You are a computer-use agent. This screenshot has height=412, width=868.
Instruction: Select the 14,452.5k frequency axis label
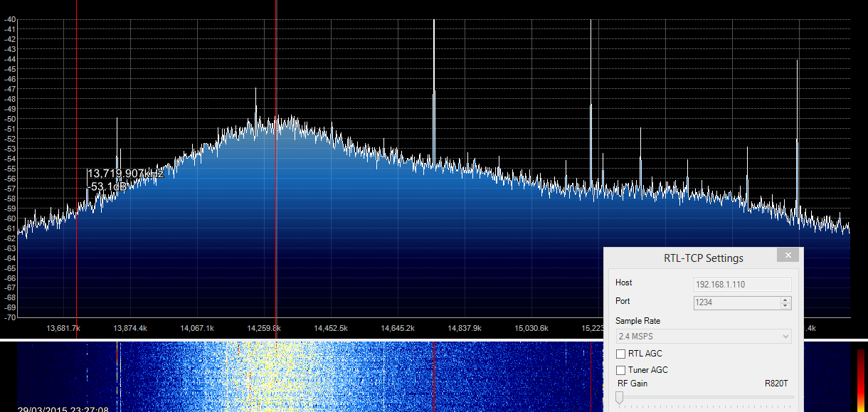(331, 328)
